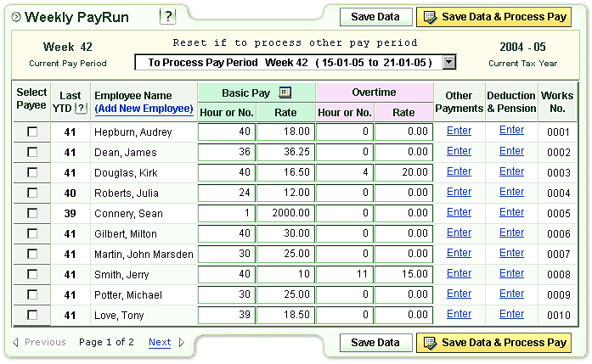Screen dimensions: 592x364
Task: Click the basic pay hours field for Roberts, Julia
Action: (226, 193)
